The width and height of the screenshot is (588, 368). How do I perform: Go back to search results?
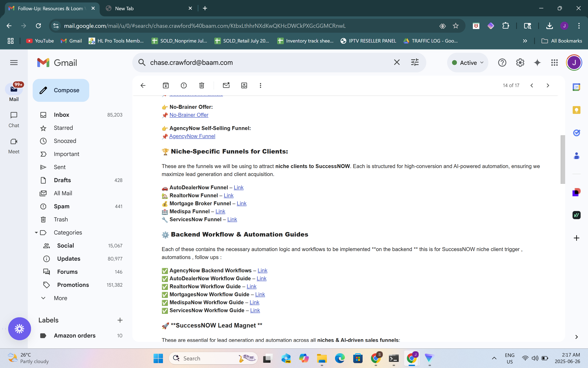143,85
